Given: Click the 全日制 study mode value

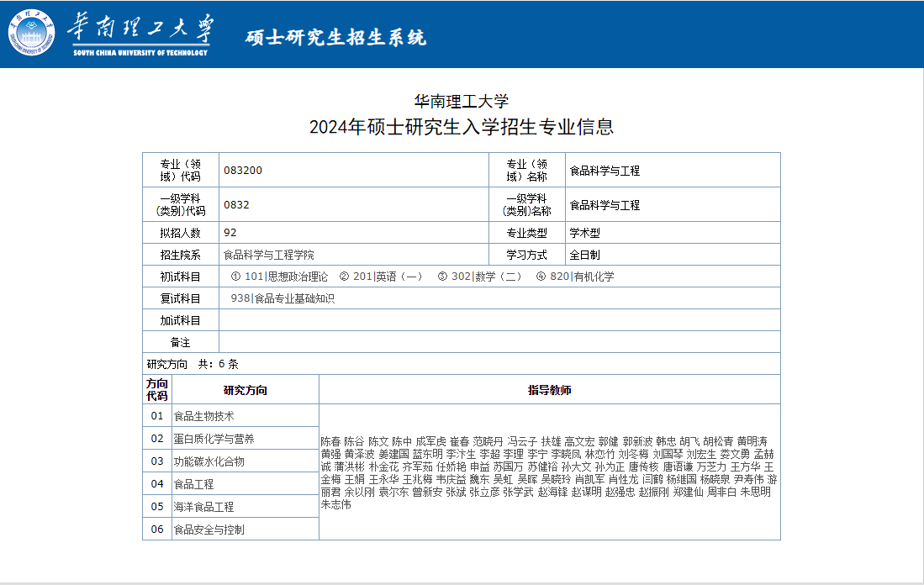Looking at the screenshot, I should pyautogui.click(x=584, y=255).
